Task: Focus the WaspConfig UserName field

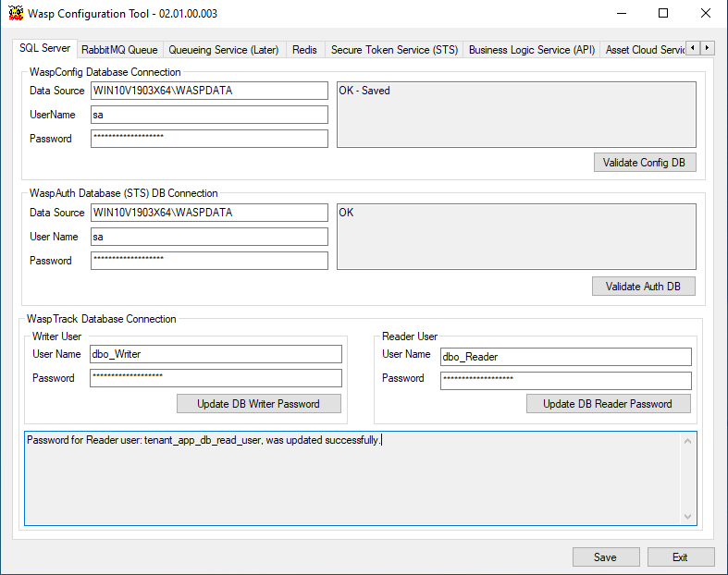Action: [x=209, y=115]
